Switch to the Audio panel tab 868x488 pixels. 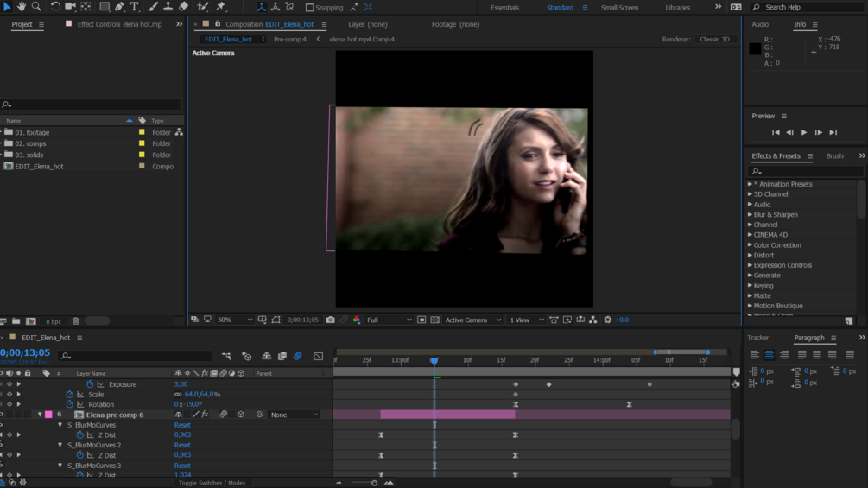tap(760, 24)
